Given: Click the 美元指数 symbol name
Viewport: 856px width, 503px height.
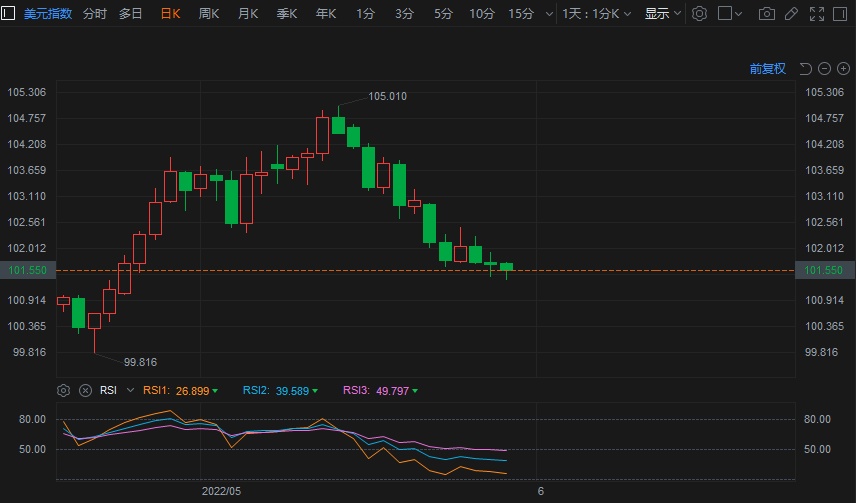Looking at the screenshot, I should point(48,14).
